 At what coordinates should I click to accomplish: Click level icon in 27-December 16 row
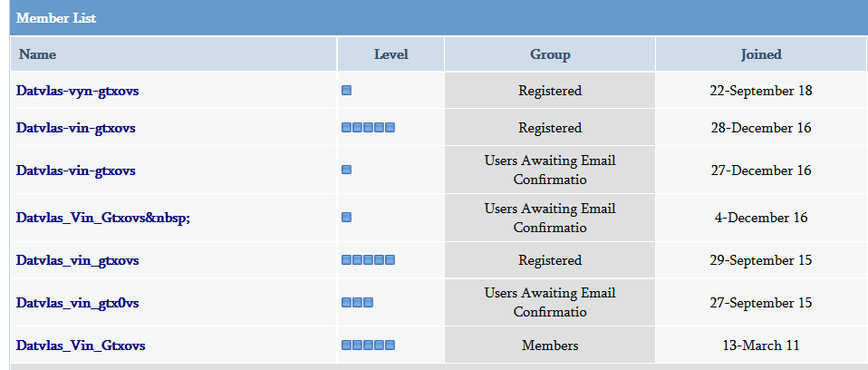(346, 170)
